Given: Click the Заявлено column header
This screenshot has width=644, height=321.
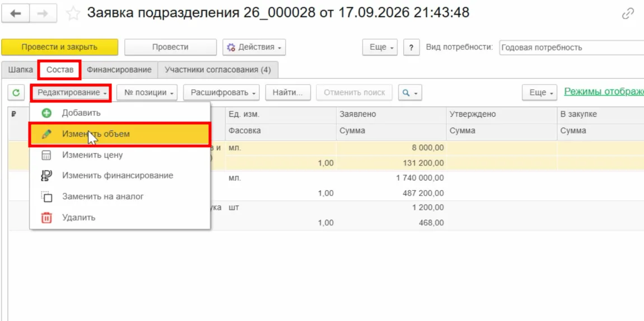Looking at the screenshot, I should 391,115.
